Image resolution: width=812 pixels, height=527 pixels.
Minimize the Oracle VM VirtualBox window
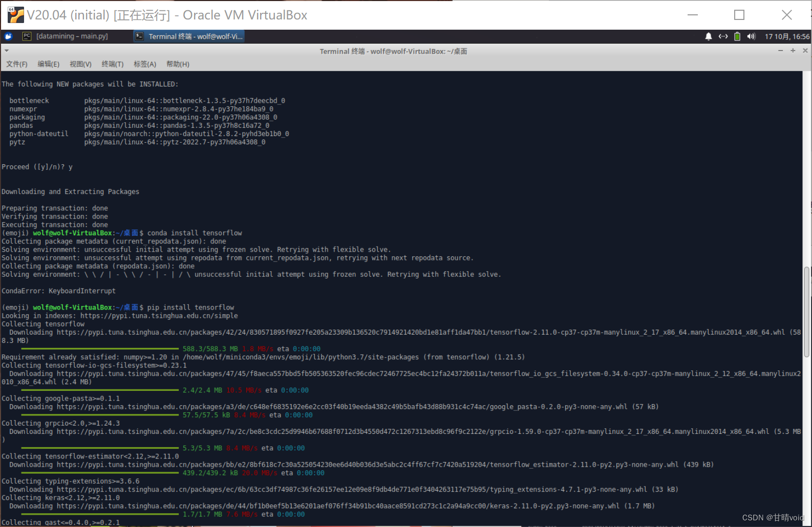pos(693,15)
